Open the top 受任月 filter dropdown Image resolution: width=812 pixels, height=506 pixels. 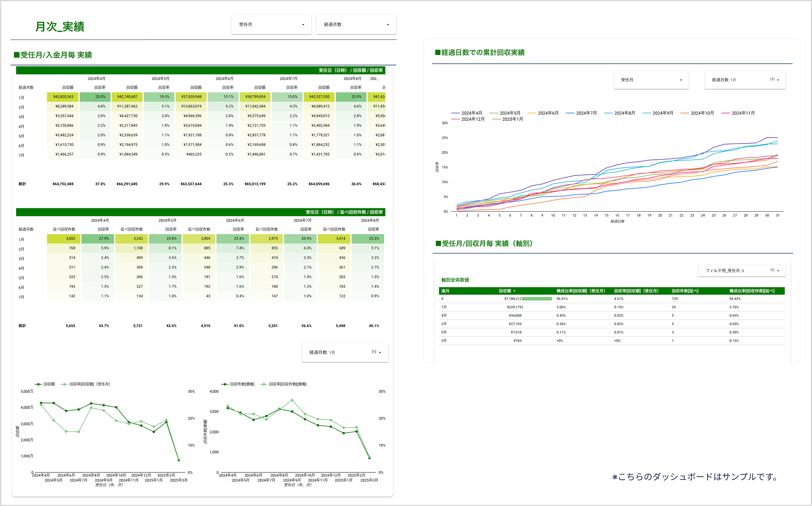(271, 24)
